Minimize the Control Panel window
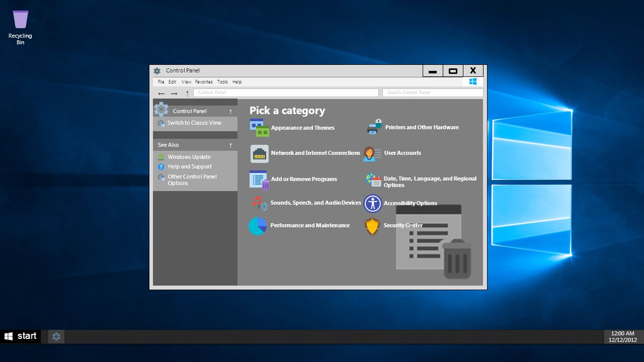This screenshot has width=644, height=362. (433, 71)
